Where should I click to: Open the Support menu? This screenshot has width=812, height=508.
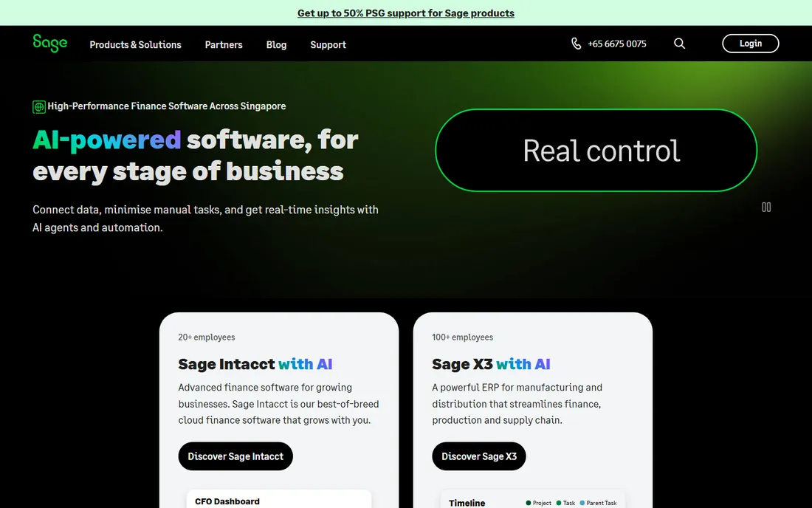tap(328, 44)
